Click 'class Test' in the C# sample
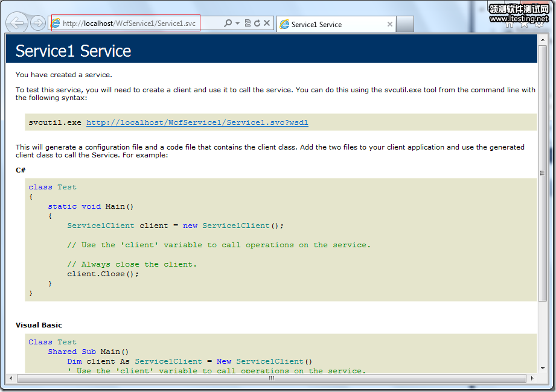 tap(53, 187)
